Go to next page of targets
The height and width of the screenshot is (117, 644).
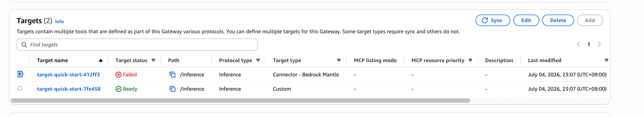[x=599, y=45]
